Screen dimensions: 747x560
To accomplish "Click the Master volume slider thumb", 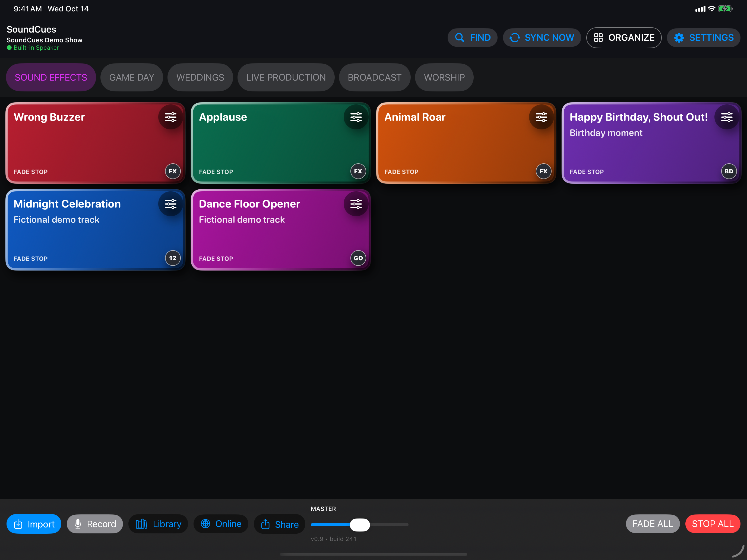I will tap(360, 524).
